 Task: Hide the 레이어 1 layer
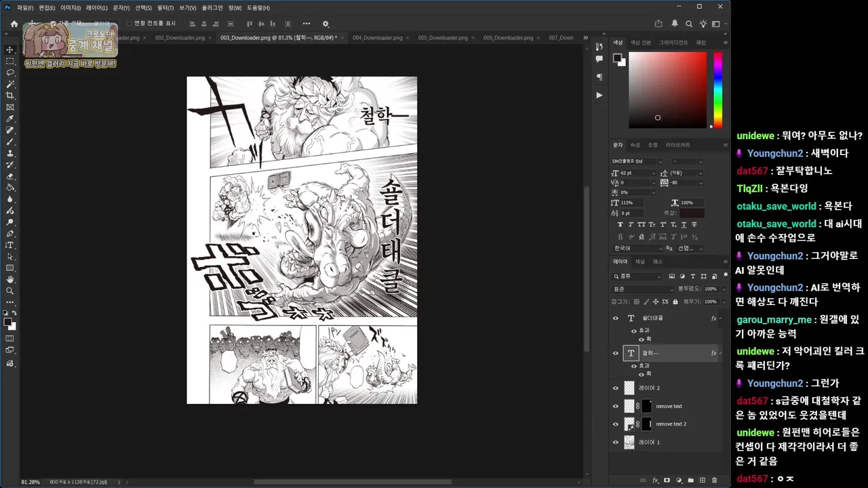616,442
